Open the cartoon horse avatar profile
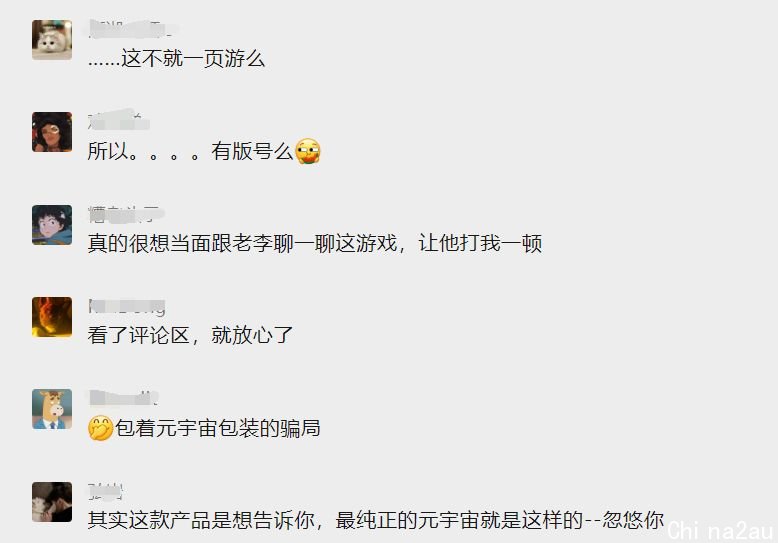The image size is (778, 543). (52, 409)
